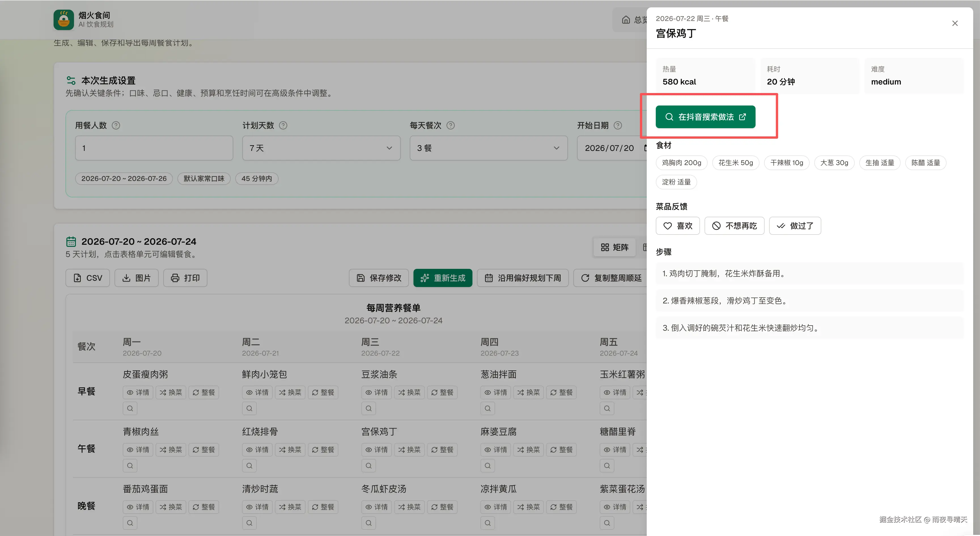Click 整餐 for 皮蛋瘦肉粥
The height and width of the screenshot is (536, 980).
point(203,392)
